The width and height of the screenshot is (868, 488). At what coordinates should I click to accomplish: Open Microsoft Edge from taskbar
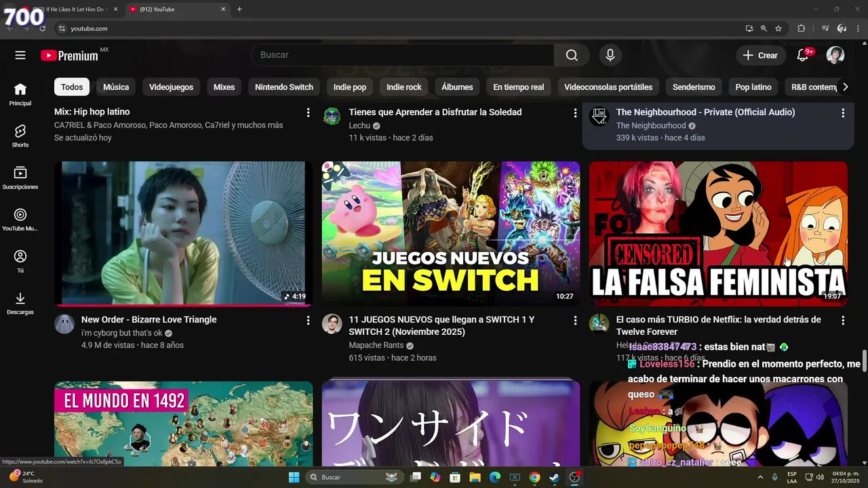pos(494,477)
